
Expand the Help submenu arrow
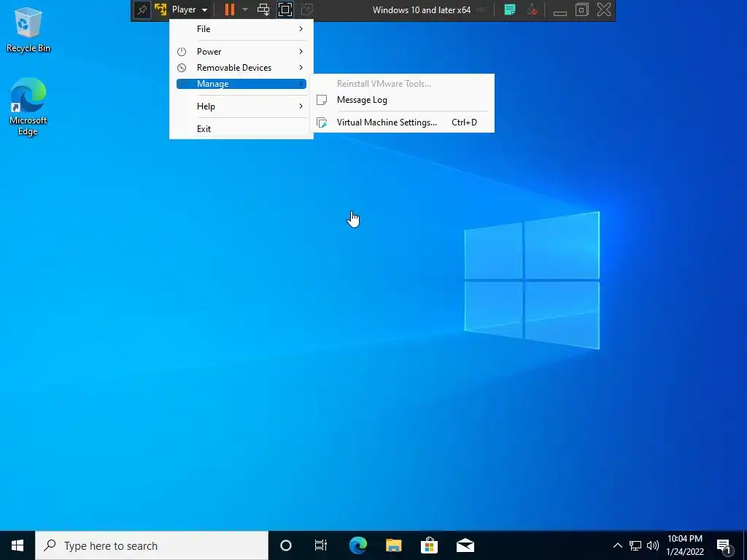click(x=301, y=106)
